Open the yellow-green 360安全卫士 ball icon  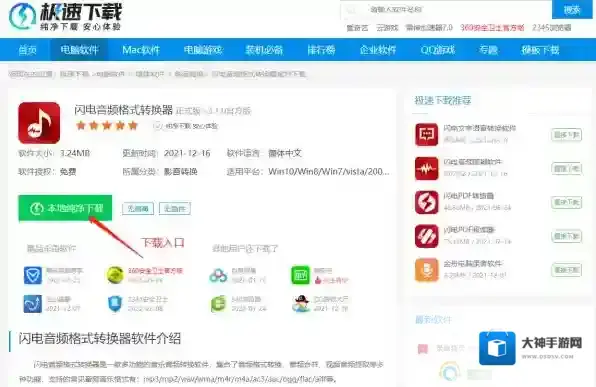point(115,275)
